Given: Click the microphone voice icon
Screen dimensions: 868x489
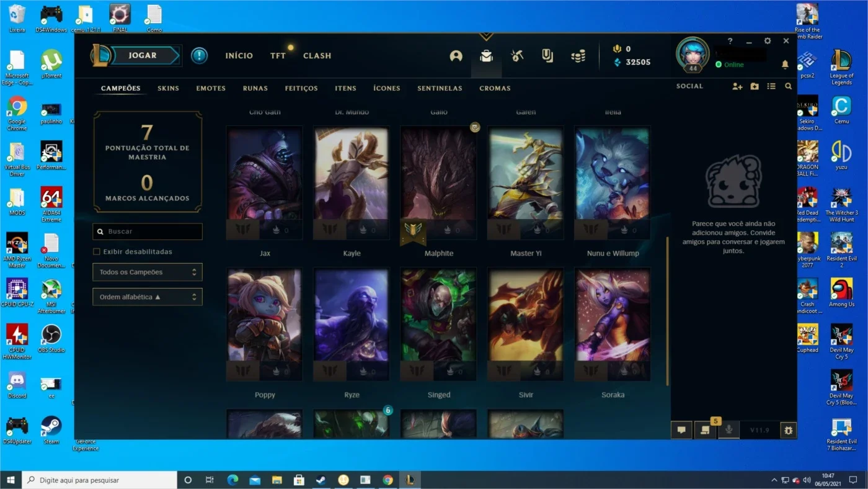Looking at the screenshot, I should pos(728,429).
